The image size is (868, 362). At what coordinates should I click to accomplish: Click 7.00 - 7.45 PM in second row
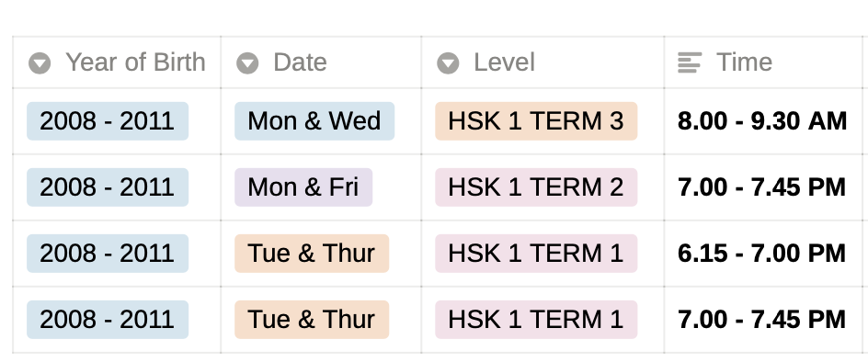pyautogui.click(x=761, y=187)
